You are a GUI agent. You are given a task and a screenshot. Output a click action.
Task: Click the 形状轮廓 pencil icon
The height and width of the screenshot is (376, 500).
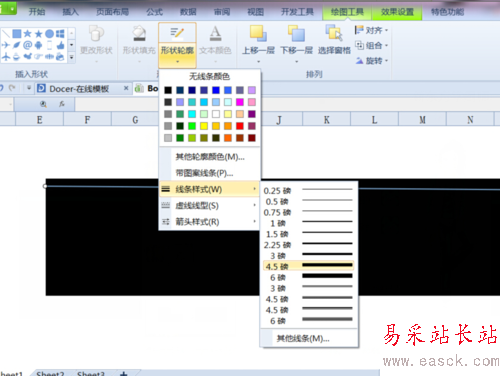coord(177,33)
